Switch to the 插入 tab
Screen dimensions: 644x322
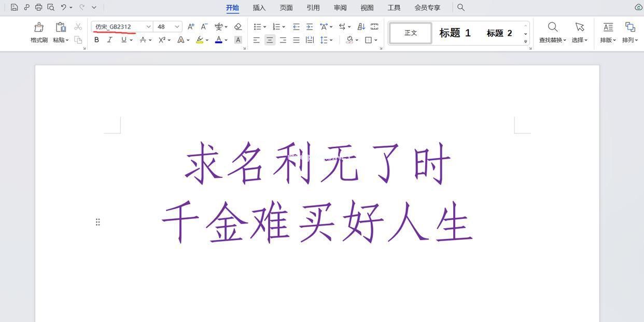tap(259, 8)
